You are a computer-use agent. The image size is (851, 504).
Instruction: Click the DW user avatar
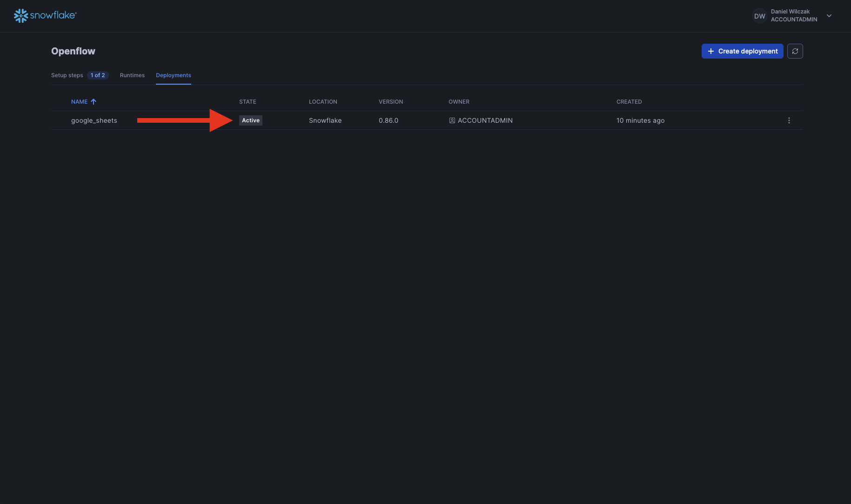coord(759,16)
